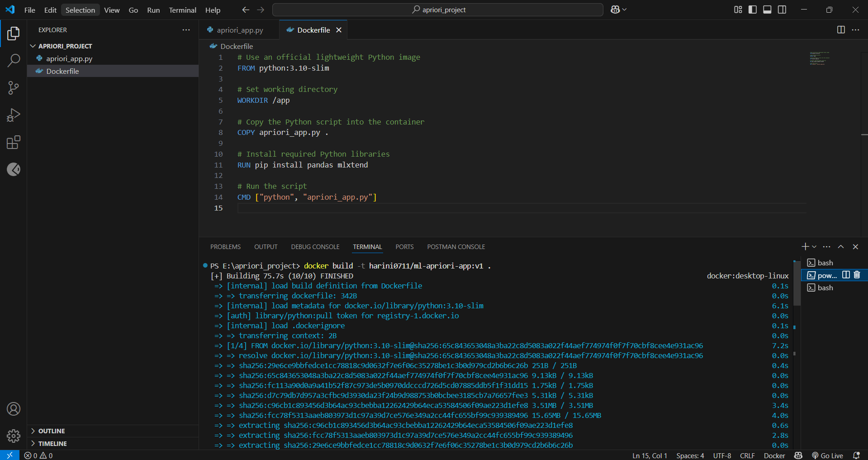Collapse the APRIORI_PROJECT folder section
The image size is (868, 460).
pyautogui.click(x=66, y=46)
